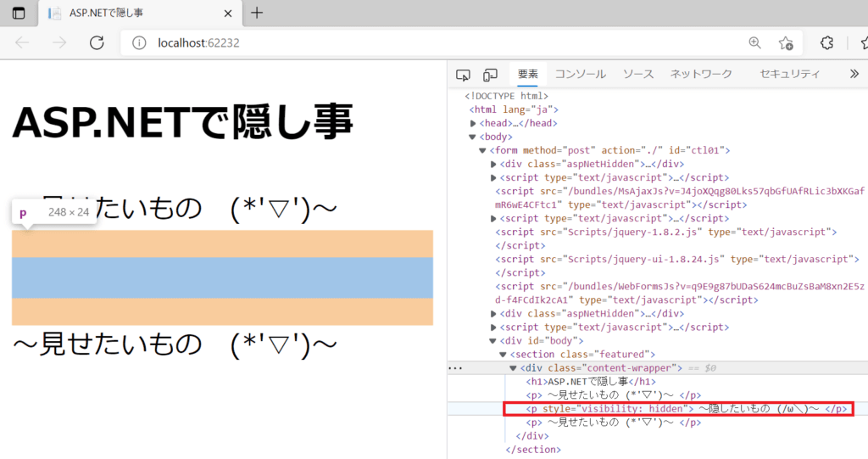The width and height of the screenshot is (868, 459).
Task: Select the closing </div> tag line
Action: [532, 436]
